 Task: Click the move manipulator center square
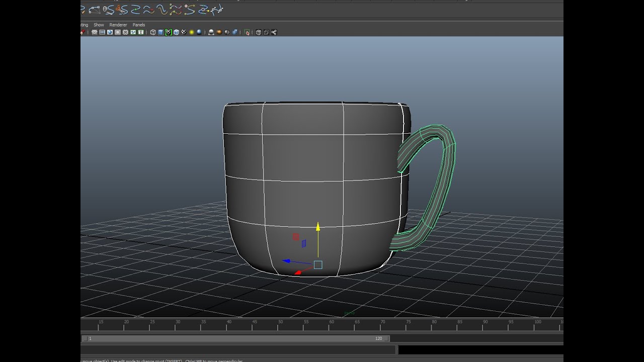318,265
